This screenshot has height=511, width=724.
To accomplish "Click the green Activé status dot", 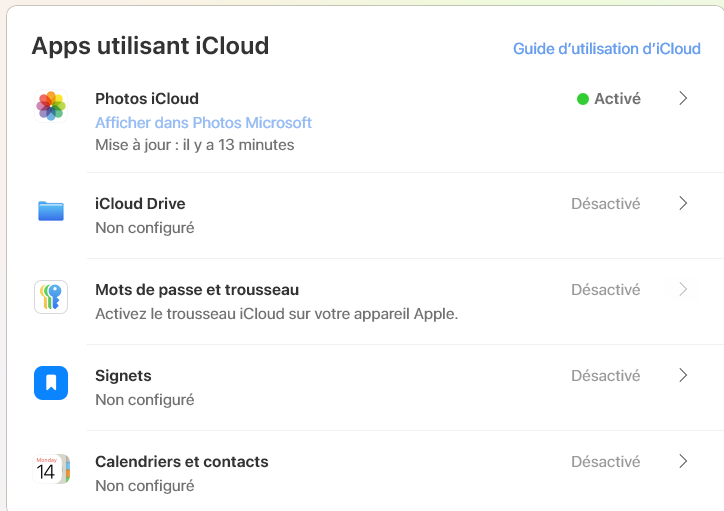I will [583, 99].
